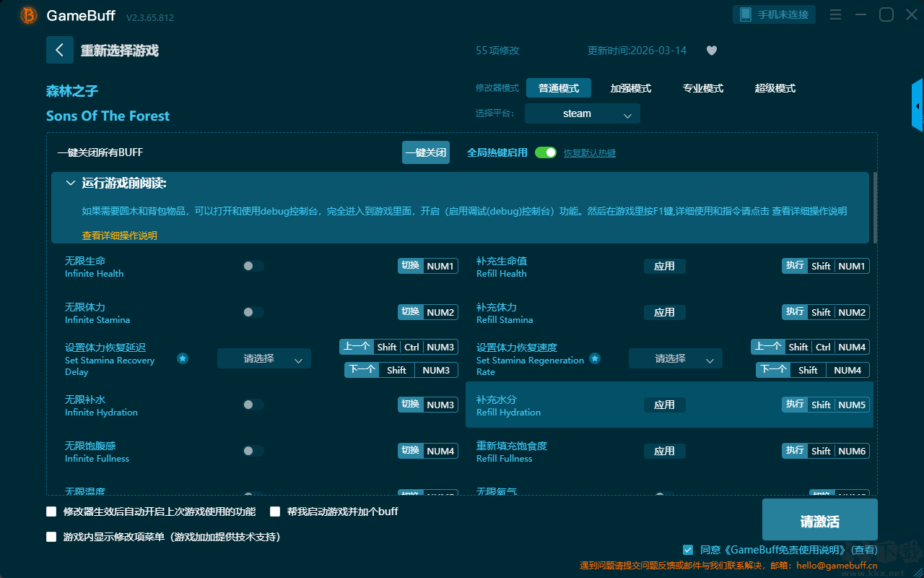Viewport: 924px width, 578px height.
Task: Click the Sons Of The Forest title
Action: coord(108,116)
